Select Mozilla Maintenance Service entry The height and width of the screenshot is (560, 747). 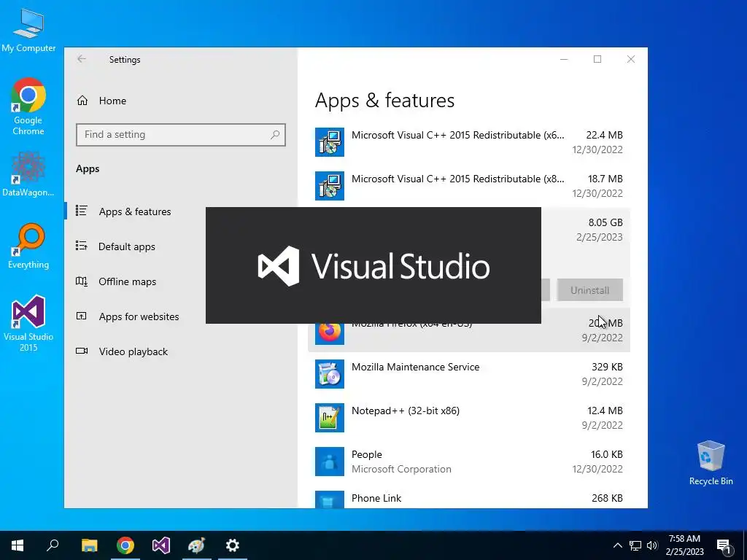pyautogui.click(x=469, y=374)
